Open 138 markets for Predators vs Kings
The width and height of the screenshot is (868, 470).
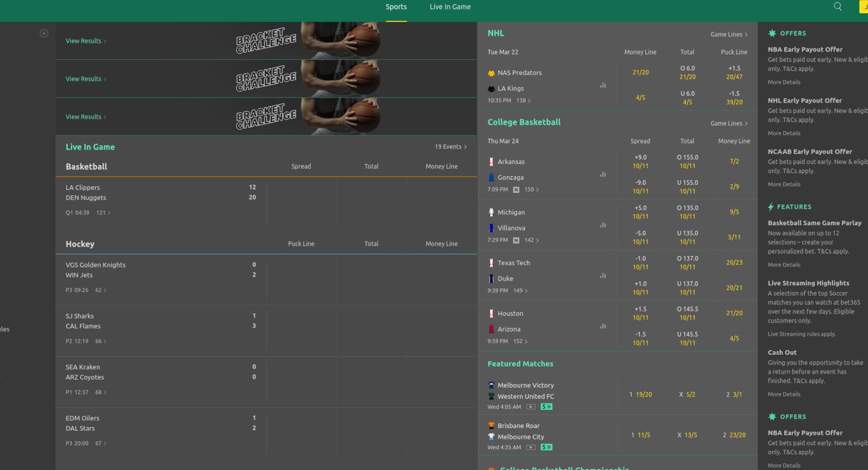point(524,101)
